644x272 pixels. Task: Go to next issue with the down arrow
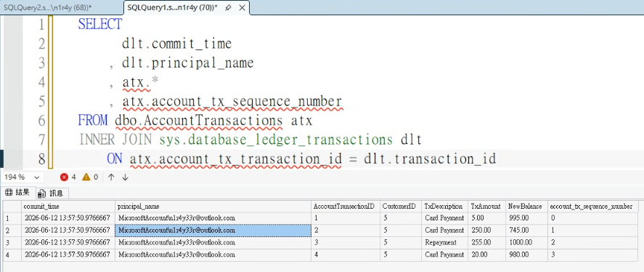(x=126, y=177)
